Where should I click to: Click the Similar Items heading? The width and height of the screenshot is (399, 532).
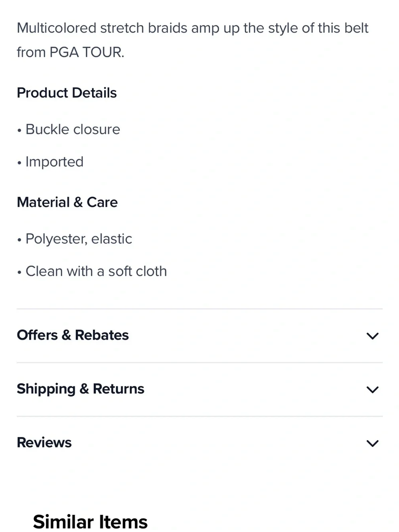point(90,522)
